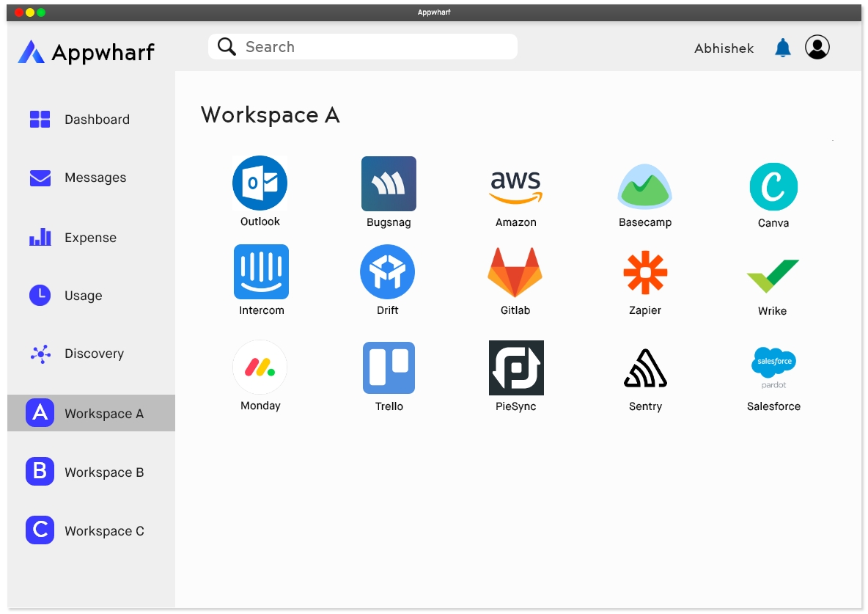
Task: Open the Monday app icon
Action: (260, 368)
